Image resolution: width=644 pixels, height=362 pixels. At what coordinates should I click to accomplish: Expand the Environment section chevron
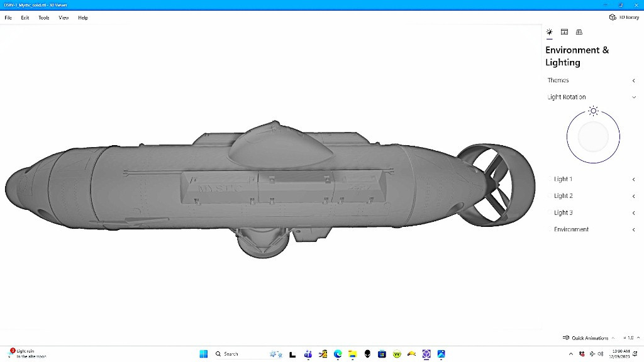(x=633, y=230)
